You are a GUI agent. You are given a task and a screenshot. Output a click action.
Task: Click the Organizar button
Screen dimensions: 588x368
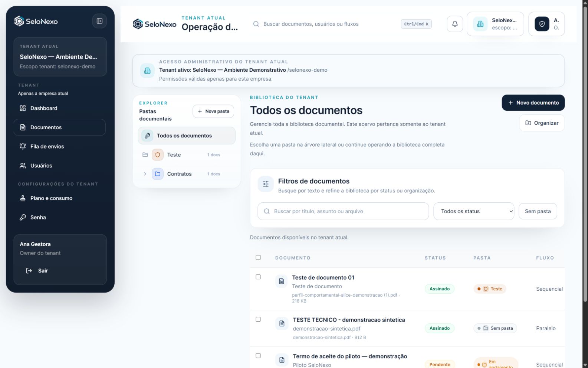pos(542,123)
